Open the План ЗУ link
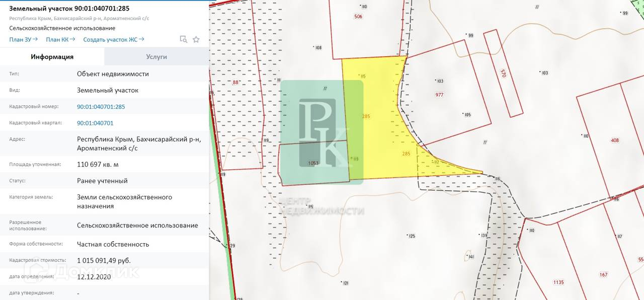The height and width of the screenshot is (300, 644). point(24,39)
